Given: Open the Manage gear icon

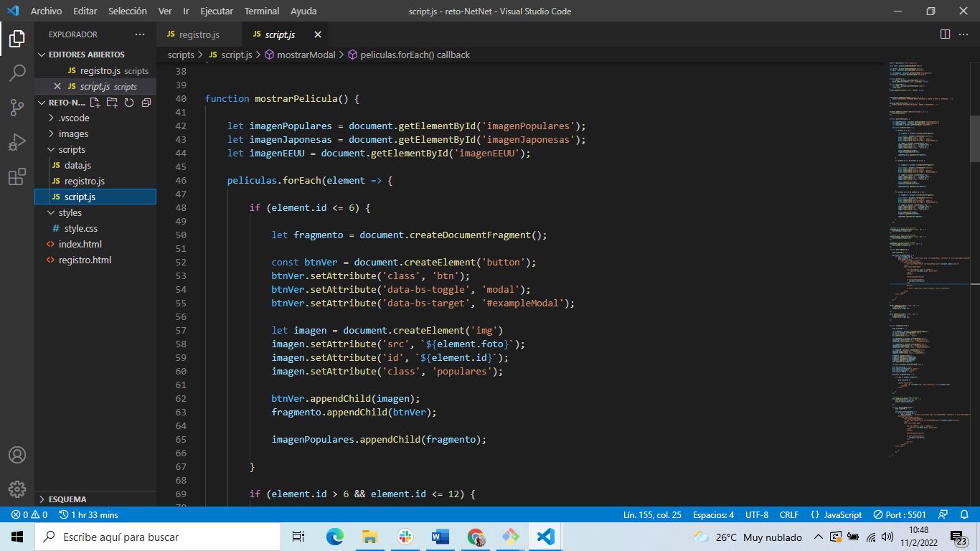Looking at the screenshot, I should coord(17,489).
